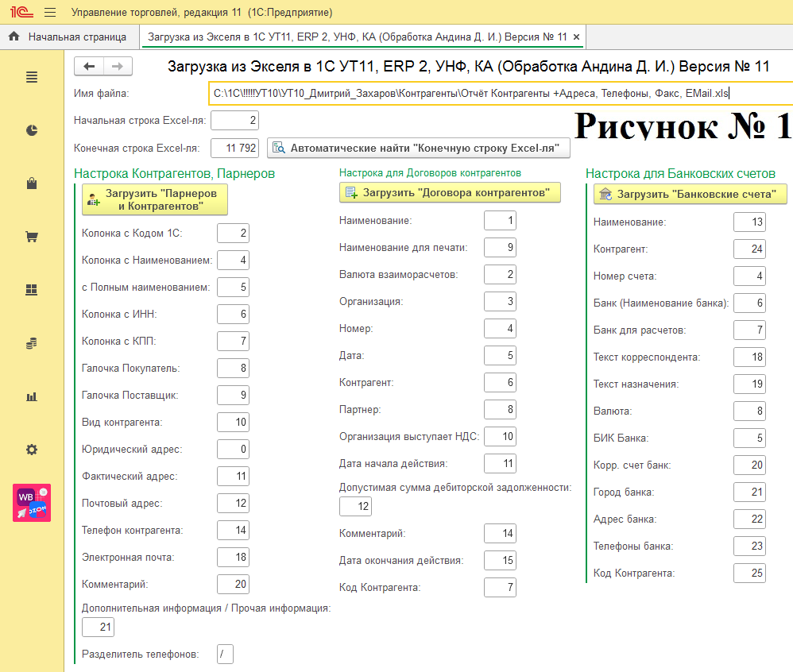The image size is (793, 672).
Task: Edit Почтовый адрес field
Action: tap(233, 503)
